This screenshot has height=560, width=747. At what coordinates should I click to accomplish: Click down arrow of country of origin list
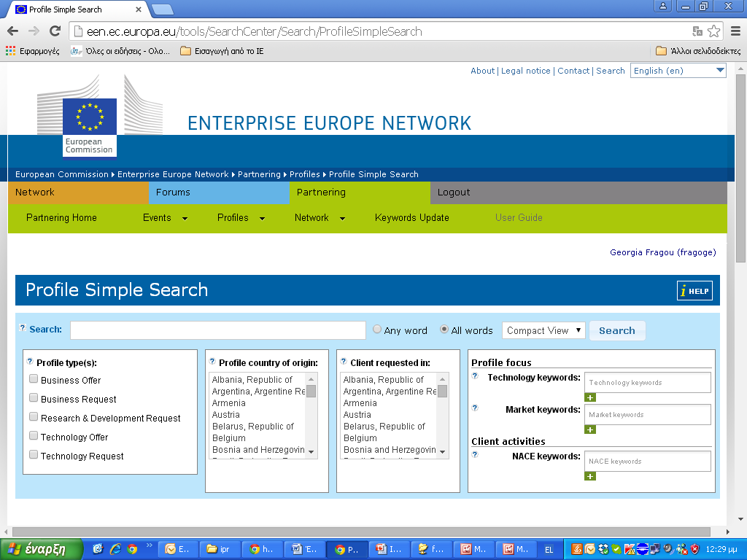(x=311, y=452)
